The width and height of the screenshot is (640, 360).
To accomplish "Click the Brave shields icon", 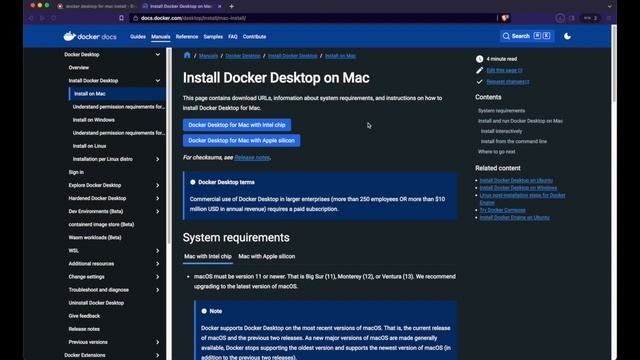I will click(x=505, y=18).
